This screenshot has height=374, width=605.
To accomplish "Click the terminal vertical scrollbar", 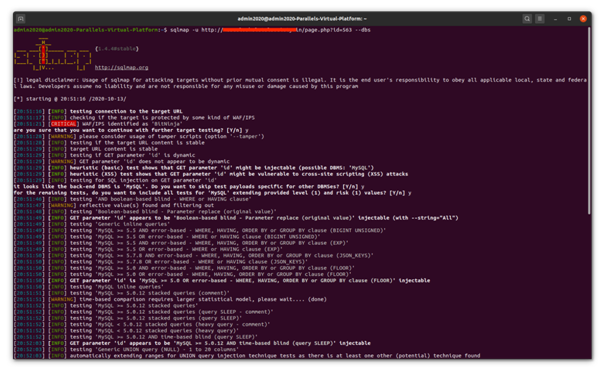I will (x=589, y=121).
